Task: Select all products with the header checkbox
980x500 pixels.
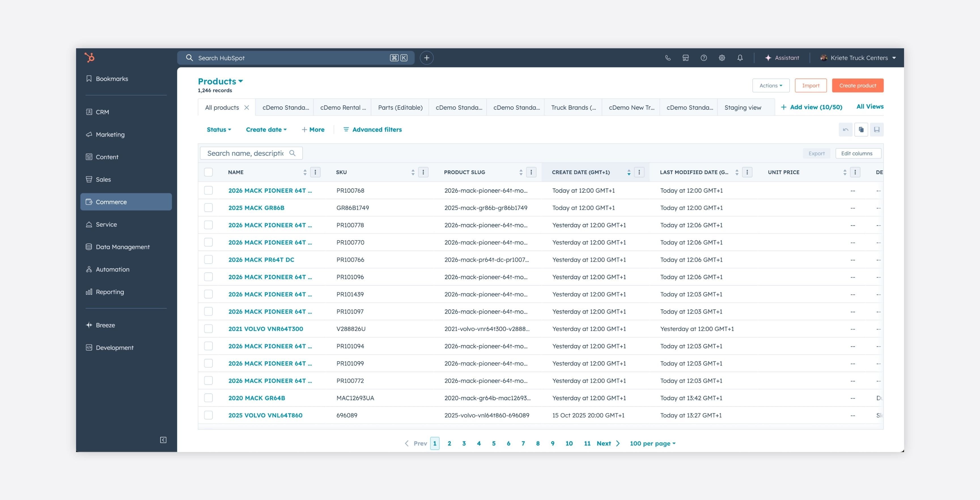Action: click(209, 172)
